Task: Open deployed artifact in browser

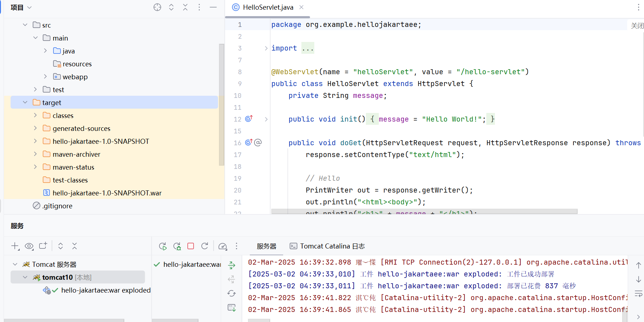Action: tap(232, 308)
